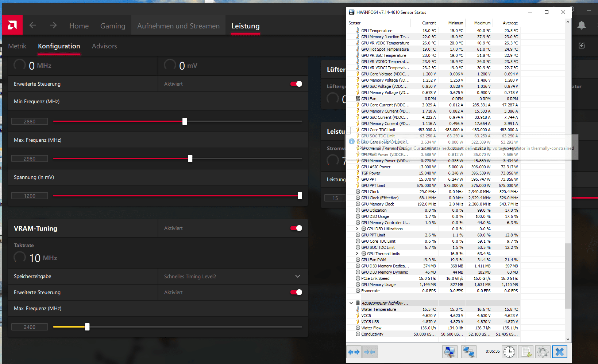Viewport: 598px width, 364px height.
Task: Switch to Aufnehmen und Streamen tab
Action: [x=178, y=26]
